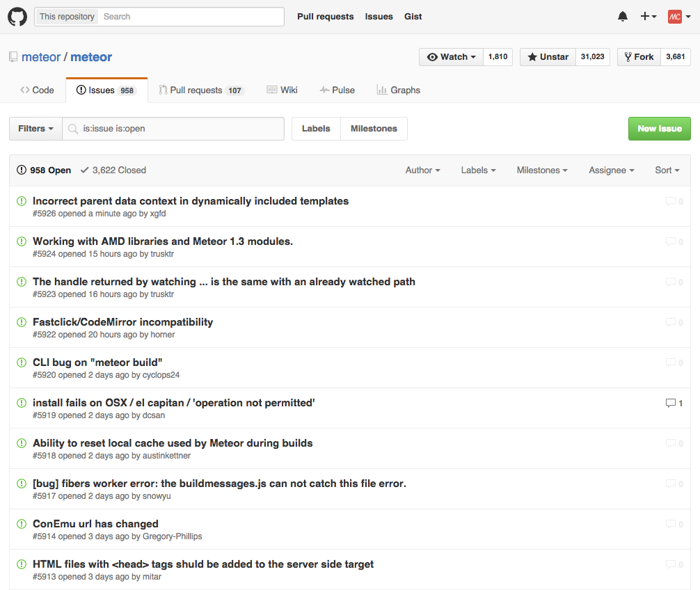Click the open issue icon for #5926
The height and width of the screenshot is (590, 700).
click(22, 201)
